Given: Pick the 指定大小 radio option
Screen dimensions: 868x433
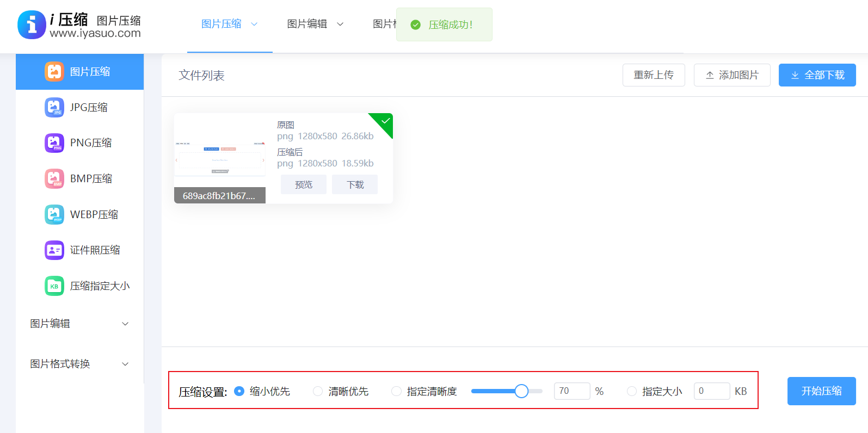Looking at the screenshot, I should (x=632, y=391).
